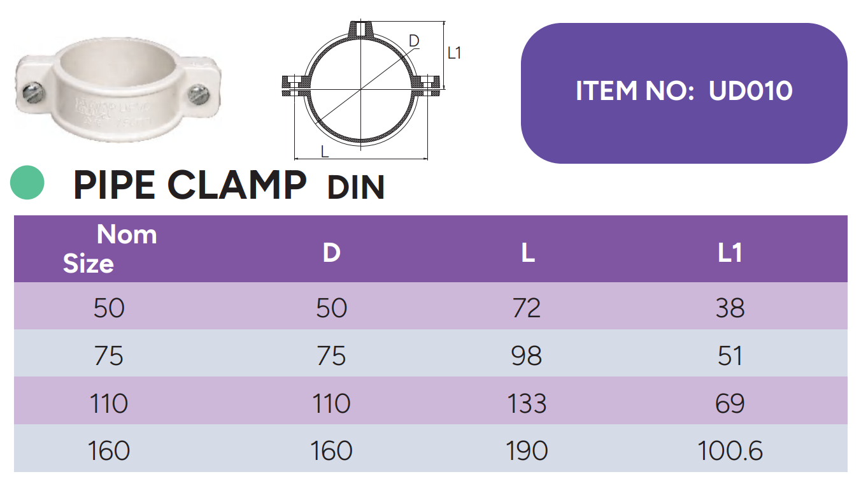Image resolution: width=868 pixels, height=495 pixels.
Task: Click the D label in the diagram
Action: (414, 41)
